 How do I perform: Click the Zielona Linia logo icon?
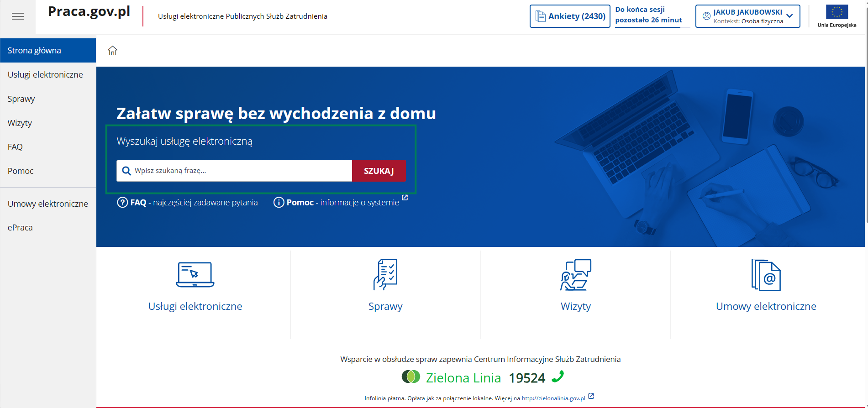pyautogui.click(x=411, y=377)
